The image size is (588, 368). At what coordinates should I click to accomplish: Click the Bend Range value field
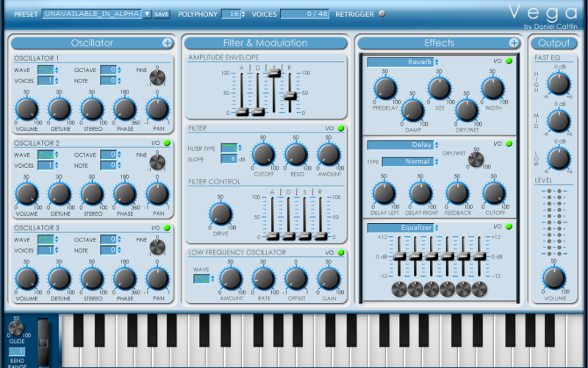pyautogui.click(x=16, y=351)
